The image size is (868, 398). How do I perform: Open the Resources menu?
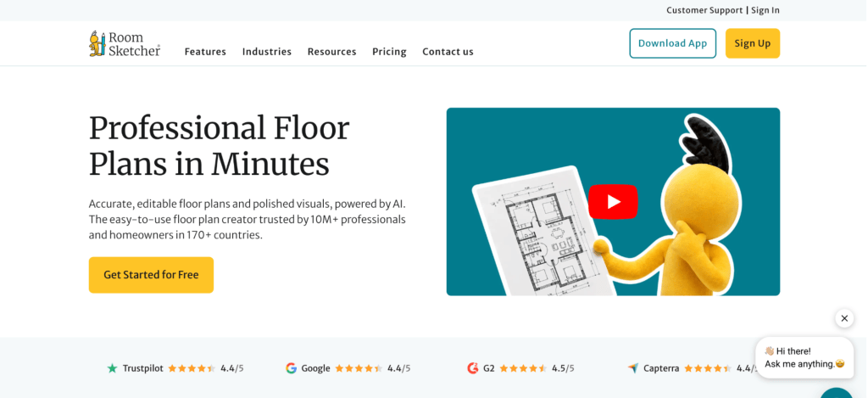(331, 52)
